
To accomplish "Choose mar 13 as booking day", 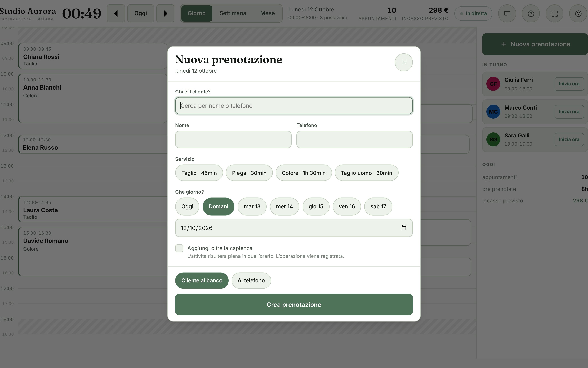I will tap(252, 207).
